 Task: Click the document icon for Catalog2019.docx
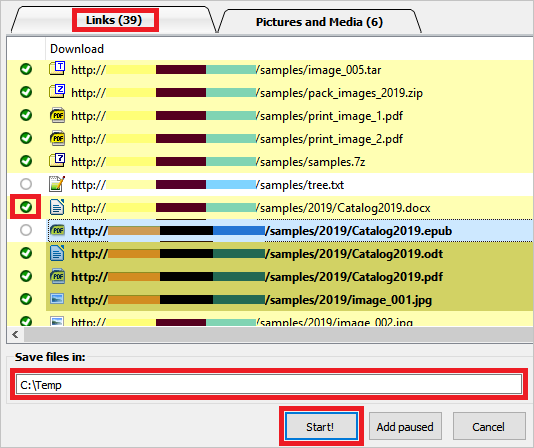click(x=57, y=207)
